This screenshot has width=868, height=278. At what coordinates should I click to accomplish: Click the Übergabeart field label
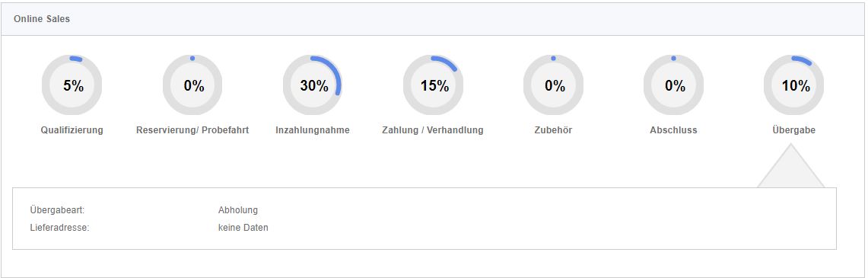click(x=57, y=210)
